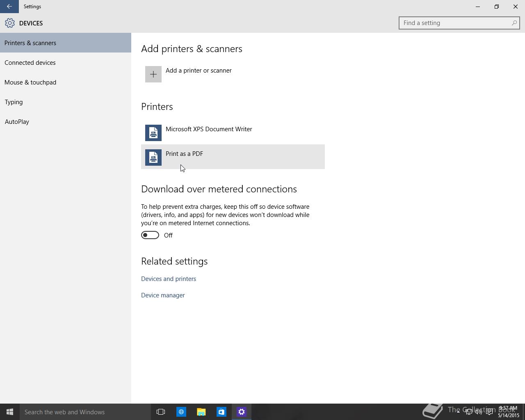This screenshot has width=525, height=420.
Task: Click the Search the web and Windows box
Action: (85, 412)
